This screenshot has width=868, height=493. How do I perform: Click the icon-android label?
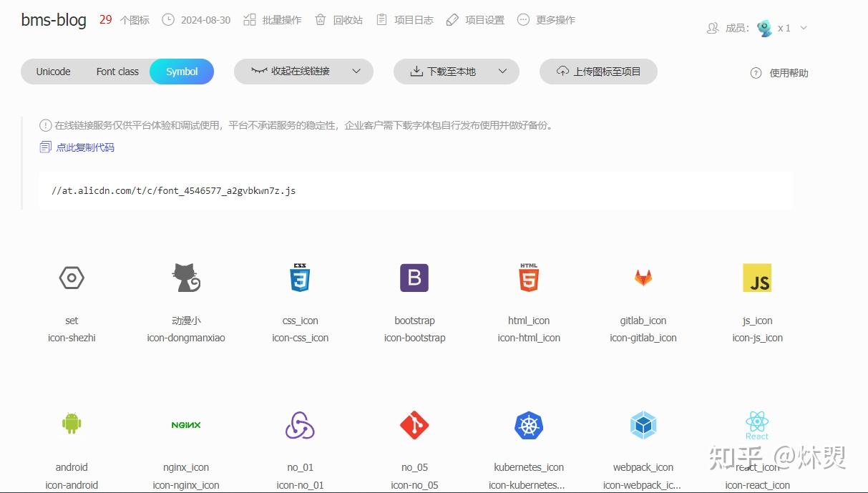coord(72,485)
